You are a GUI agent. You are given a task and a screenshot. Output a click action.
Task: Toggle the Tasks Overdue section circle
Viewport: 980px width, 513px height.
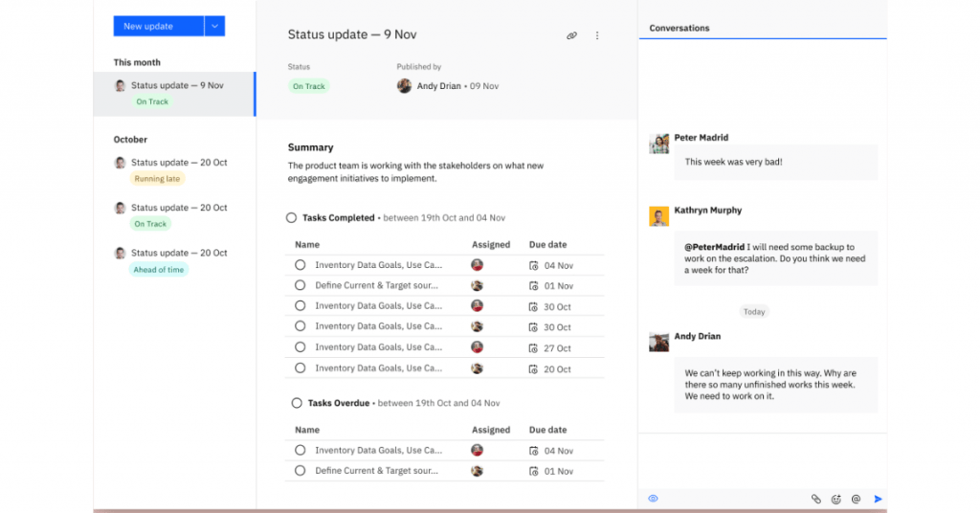[297, 403]
